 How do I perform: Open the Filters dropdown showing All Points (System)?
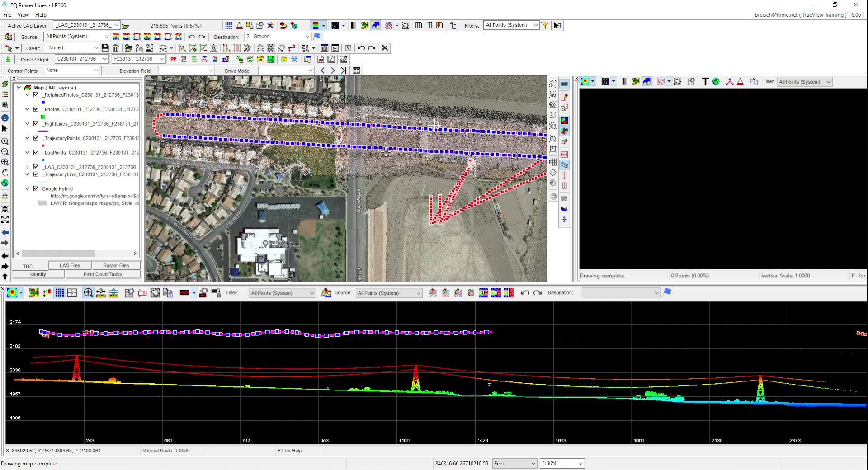click(511, 25)
